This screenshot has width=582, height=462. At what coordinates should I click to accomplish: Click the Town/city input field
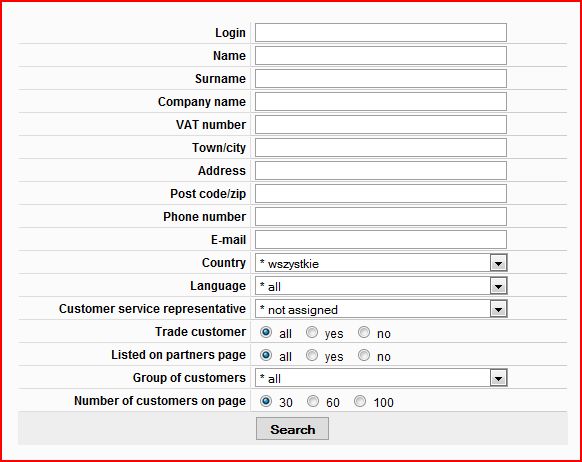tap(380, 148)
